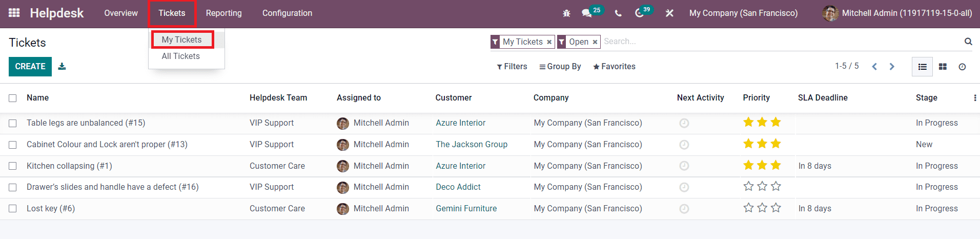Open the Reporting menu
Viewport: 980px width, 239px height.
click(x=223, y=13)
